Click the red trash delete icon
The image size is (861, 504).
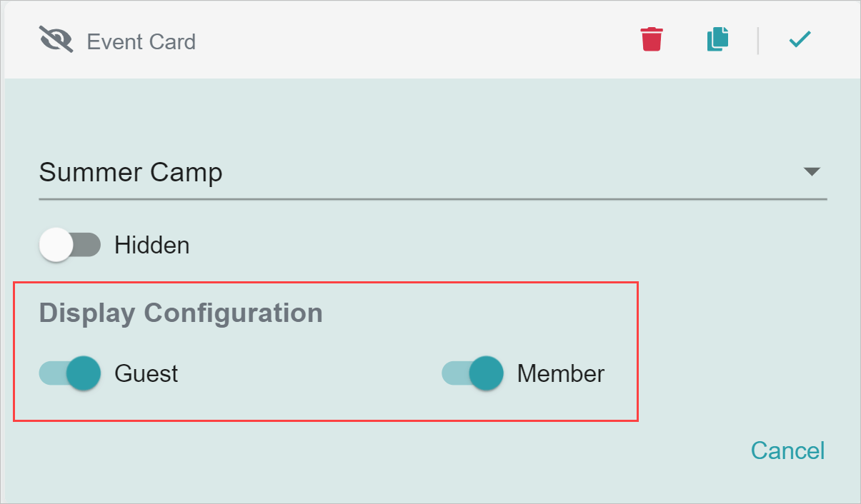pos(652,39)
